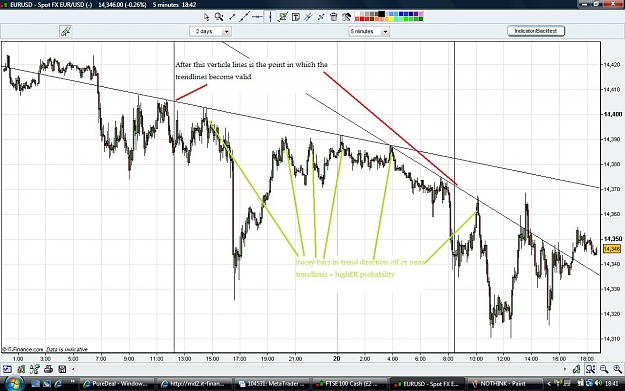Pick the black color swatch
Screen dimensions: 625x391
tap(381, 14)
